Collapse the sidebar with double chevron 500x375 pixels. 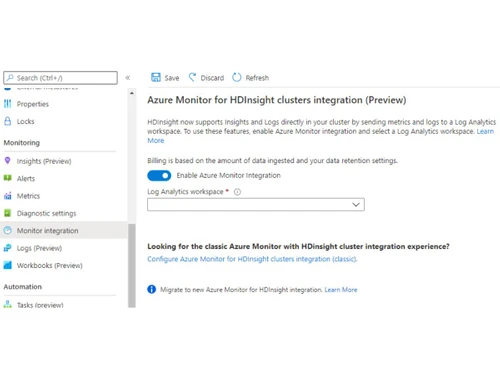(128, 78)
